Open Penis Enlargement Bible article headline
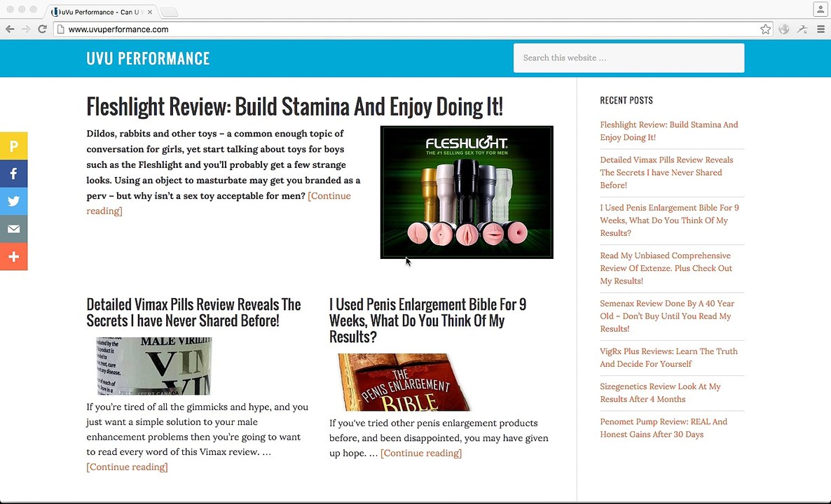The width and height of the screenshot is (831, 504). point(427,321)
